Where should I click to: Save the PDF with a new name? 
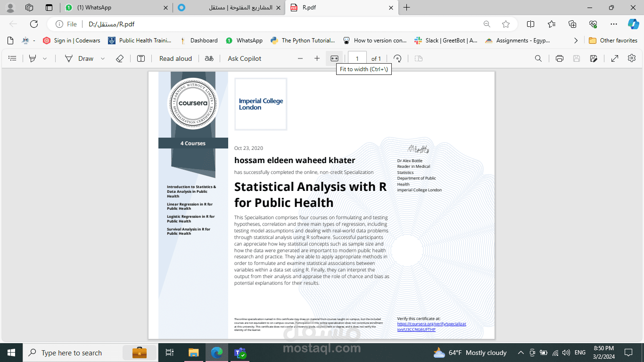[594, 58]
